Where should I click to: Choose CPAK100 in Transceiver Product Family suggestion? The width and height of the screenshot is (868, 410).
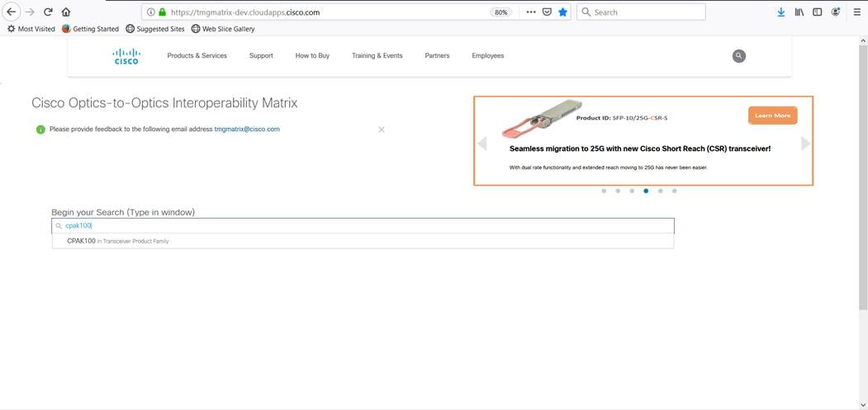coord(363,241)
